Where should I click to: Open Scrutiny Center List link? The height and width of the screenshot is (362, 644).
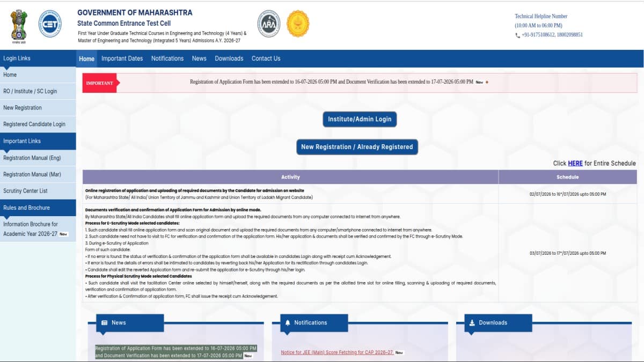pyautogui.click(x=38, y=191)
